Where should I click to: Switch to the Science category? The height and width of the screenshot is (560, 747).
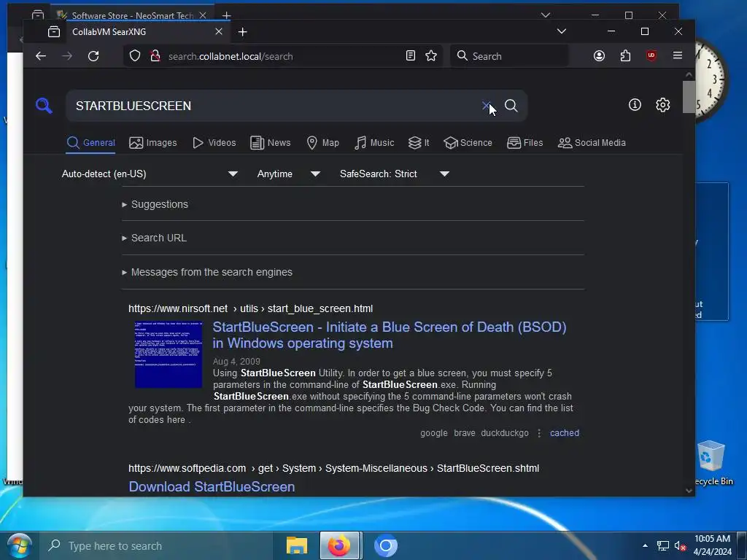pos(468,143)
